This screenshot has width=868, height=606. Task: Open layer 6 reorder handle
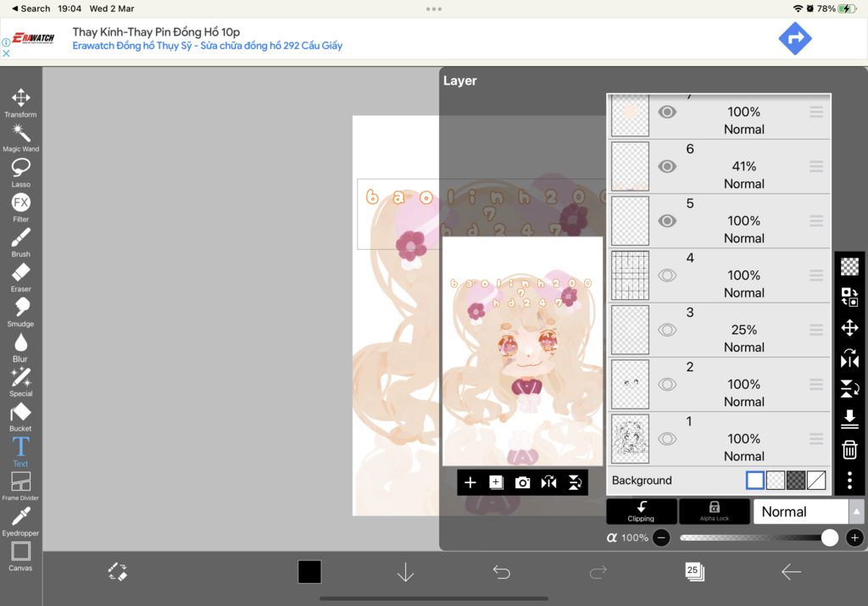(x=816, y=167)
